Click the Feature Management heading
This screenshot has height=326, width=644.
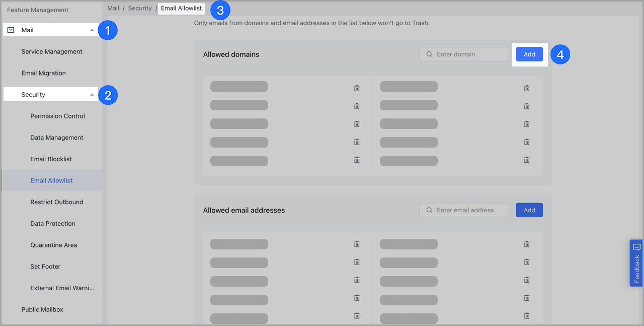pos(38,10)
